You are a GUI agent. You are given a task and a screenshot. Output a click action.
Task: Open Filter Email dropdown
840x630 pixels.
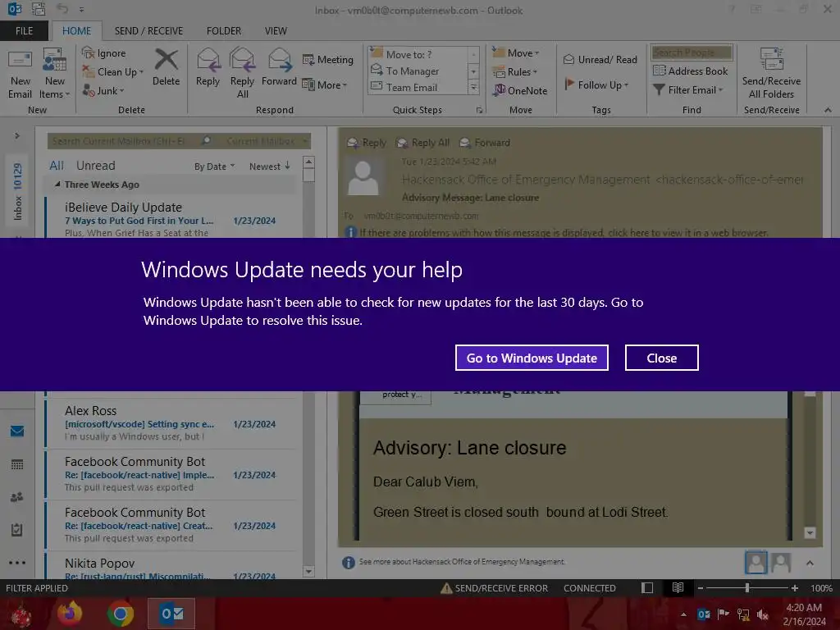[688, 90]
